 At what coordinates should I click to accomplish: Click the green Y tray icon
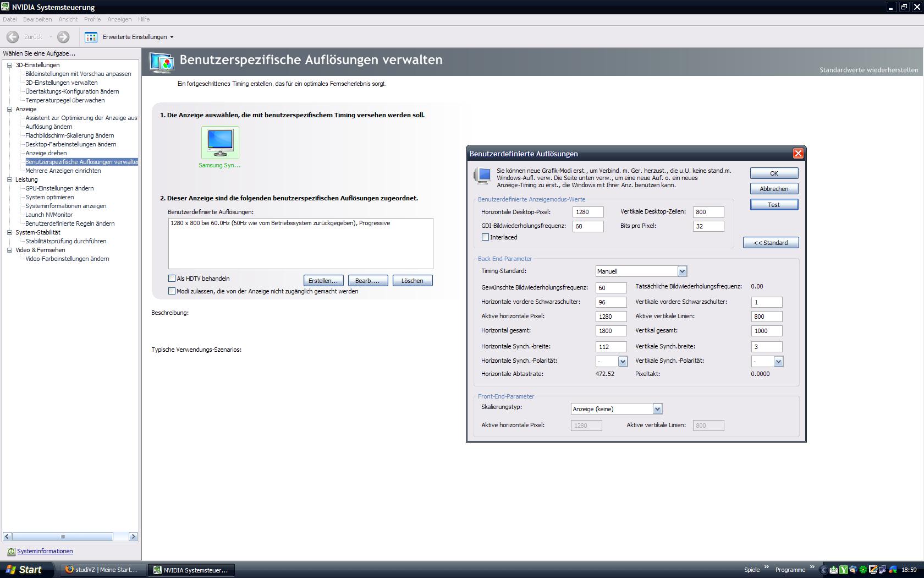(844, 570)
